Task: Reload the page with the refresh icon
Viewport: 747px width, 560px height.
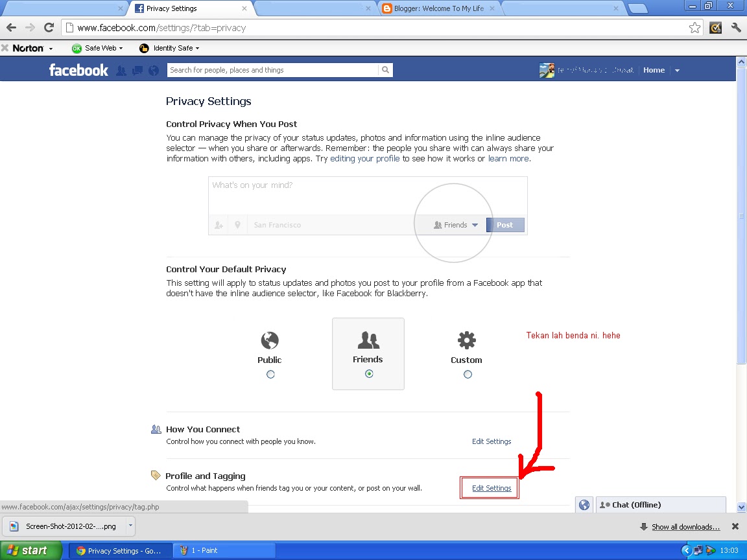Action: [x=49, y=28]
